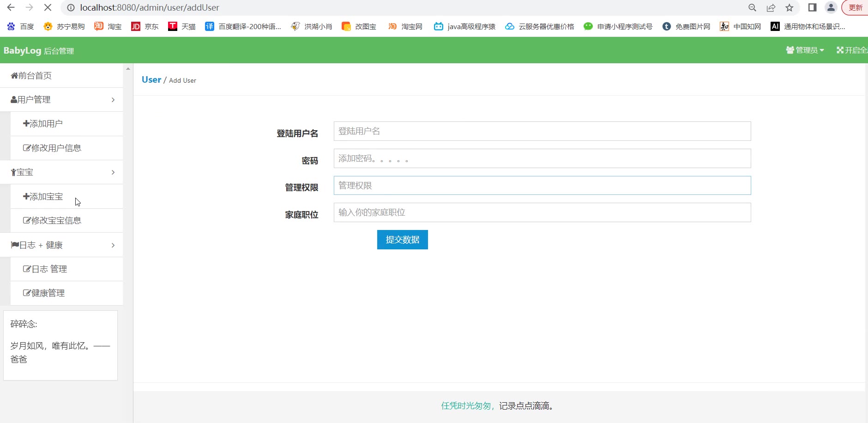
Task: Click the home icon beside 前台首页
Action: point(14,76)
